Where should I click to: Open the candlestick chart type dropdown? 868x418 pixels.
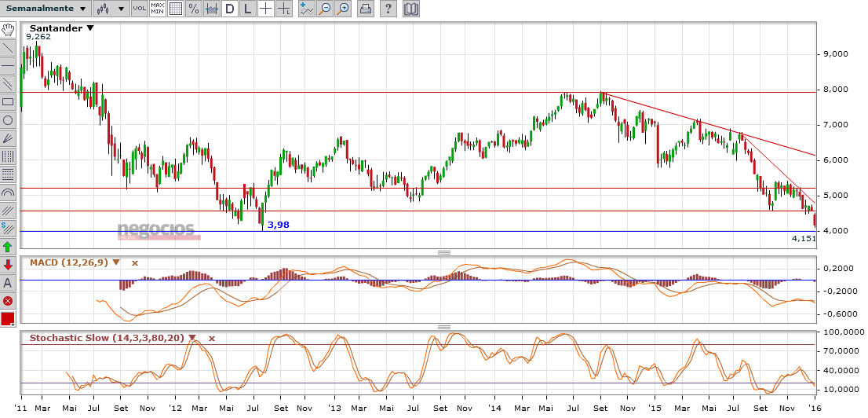click(x=111, y=9)
